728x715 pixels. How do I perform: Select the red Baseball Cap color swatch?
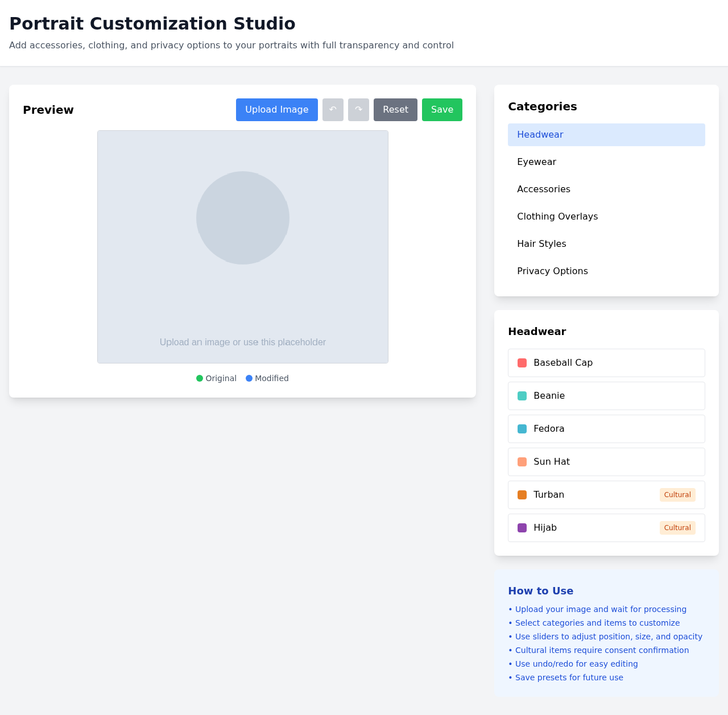pos(523,362)
